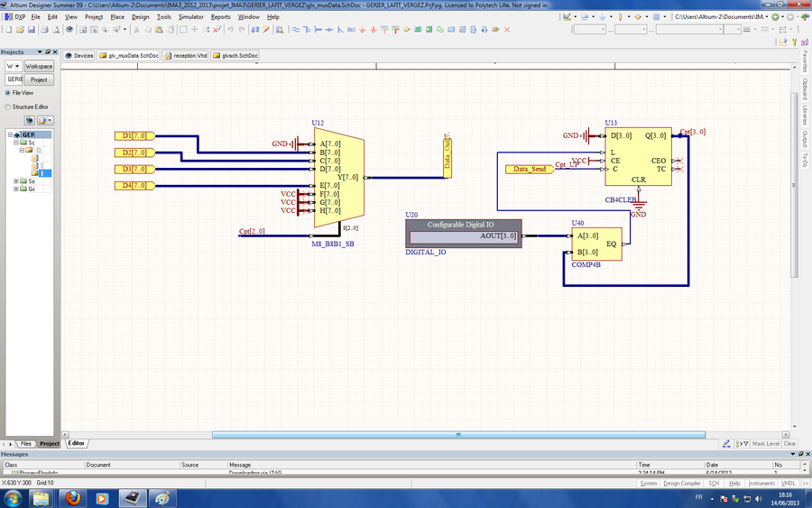The image size is (812, 508).
Task: Switch to the reception.Vhd tab
Action: coord(183,55)
